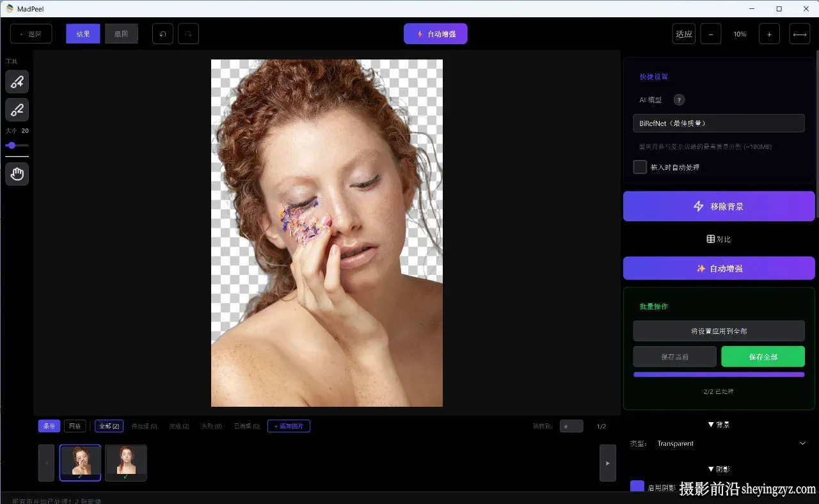819x504 pixels.
Task: Select the restore brush tool with plus sign
Action: [17, 82]
